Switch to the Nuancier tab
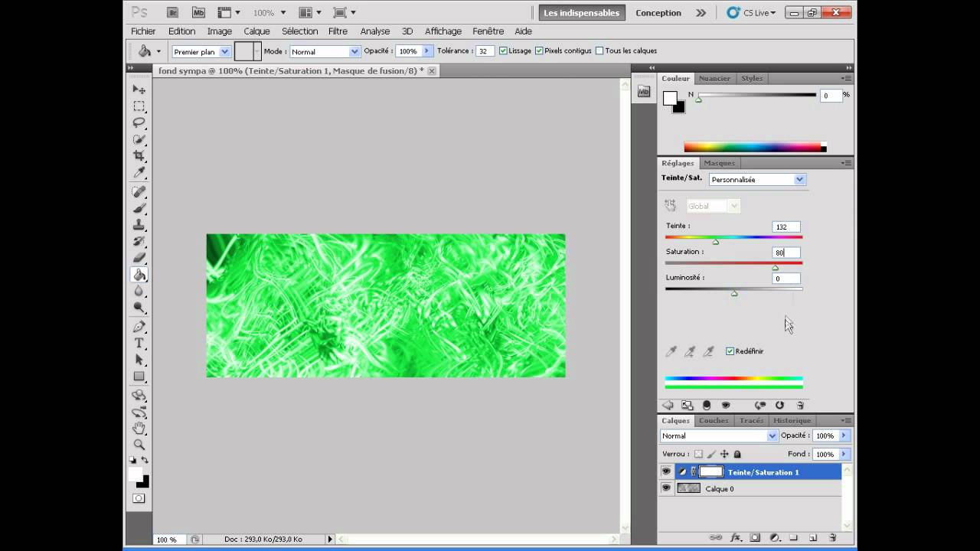The width and height of the screenshot is (980, 551). (714, 79)
